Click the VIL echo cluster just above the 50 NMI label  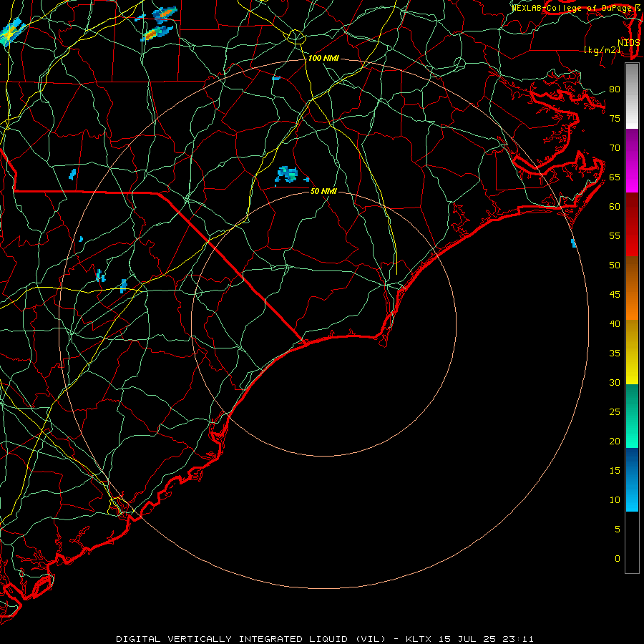(288, 175)
